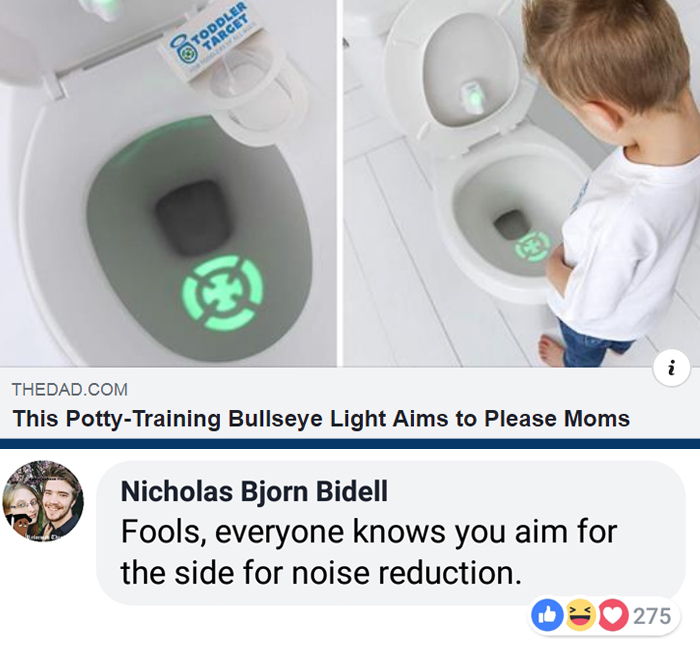
Task: Click the THEDAD.COM source label
Action: click(70, 390)
